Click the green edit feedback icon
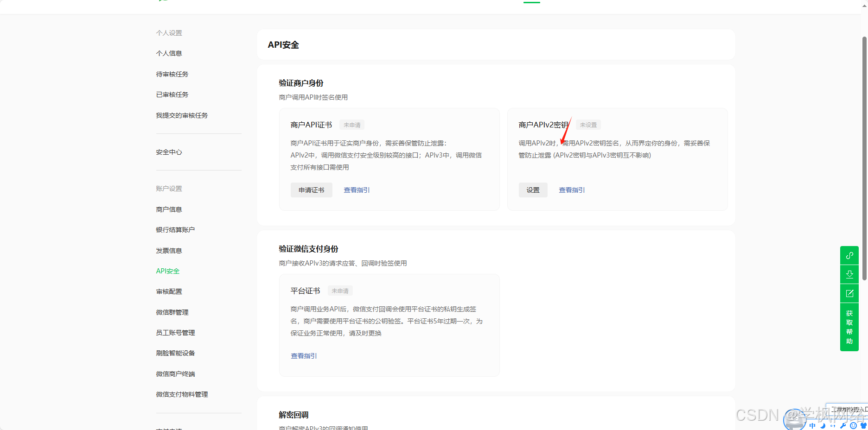Viewport: 868px width, 430px height. 849,293
